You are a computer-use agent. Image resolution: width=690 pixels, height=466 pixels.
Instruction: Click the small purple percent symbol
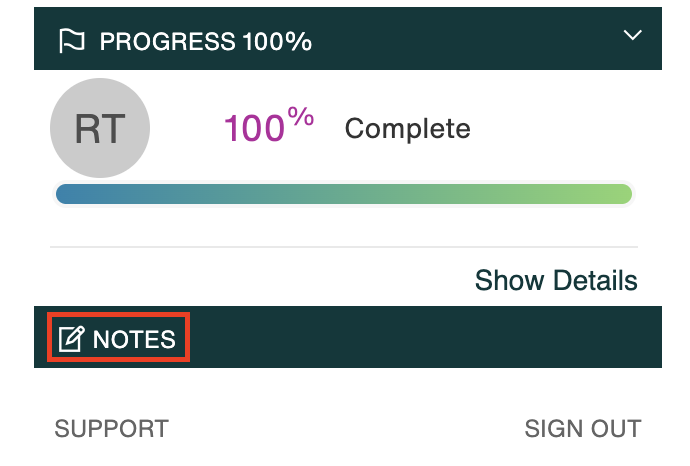(x=301, y=117)
